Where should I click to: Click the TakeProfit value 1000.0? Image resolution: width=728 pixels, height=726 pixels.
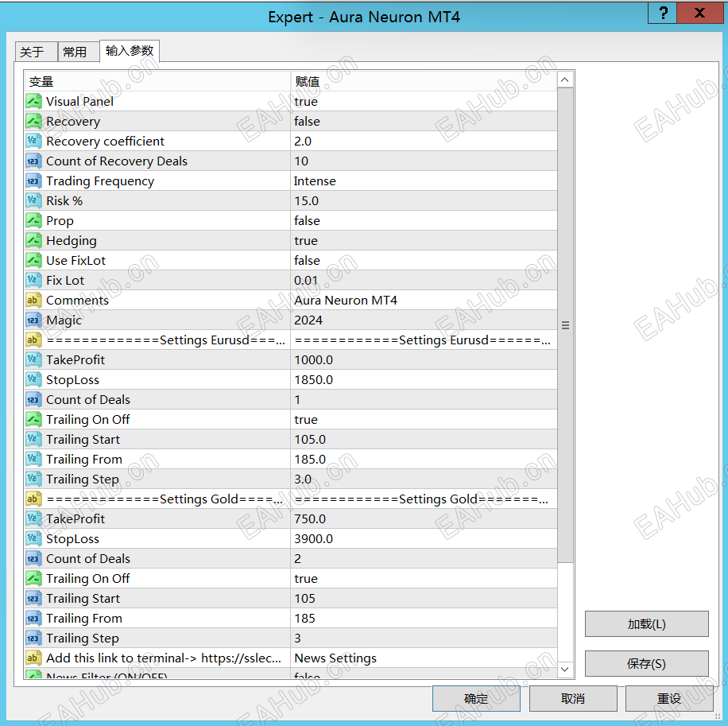pos(313,360)
